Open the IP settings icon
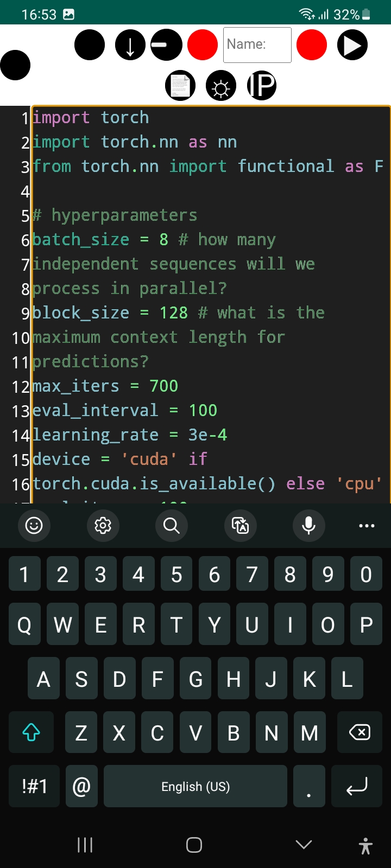391x868 pixels. (x=262, y=86)
